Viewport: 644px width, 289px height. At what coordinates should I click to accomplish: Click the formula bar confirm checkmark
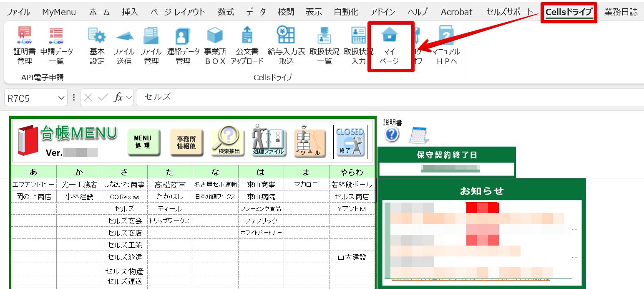click(x=103, y=98)
